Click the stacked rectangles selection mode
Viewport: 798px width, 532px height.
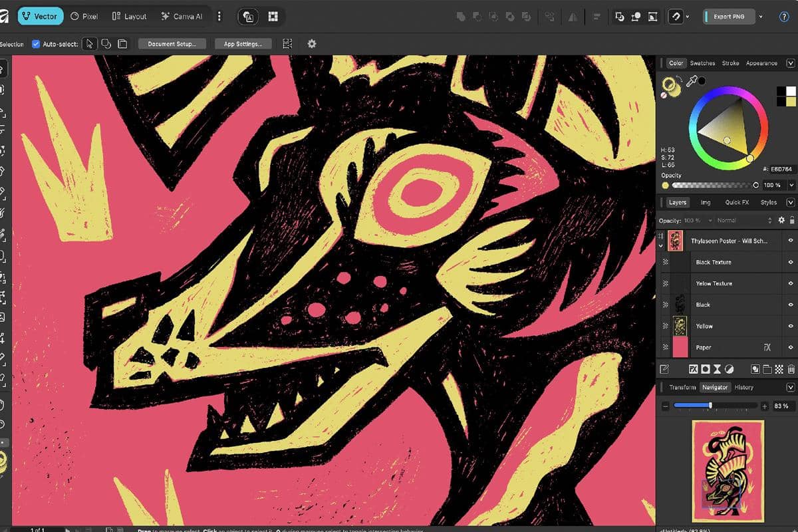point(122,44)
